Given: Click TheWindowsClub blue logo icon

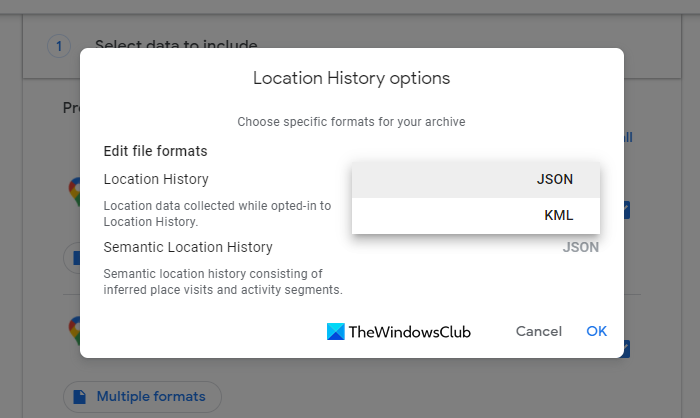Looking at the screenshot, I should (x=336, y=331).
